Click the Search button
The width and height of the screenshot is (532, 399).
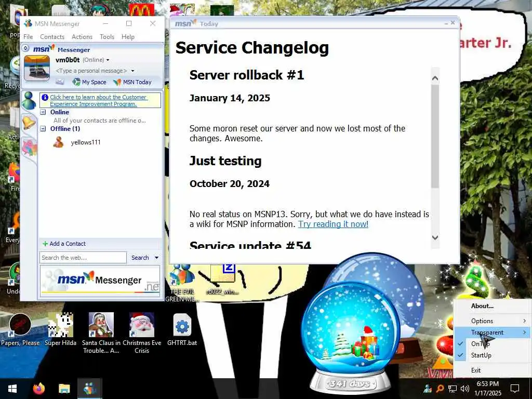(140, 258)
